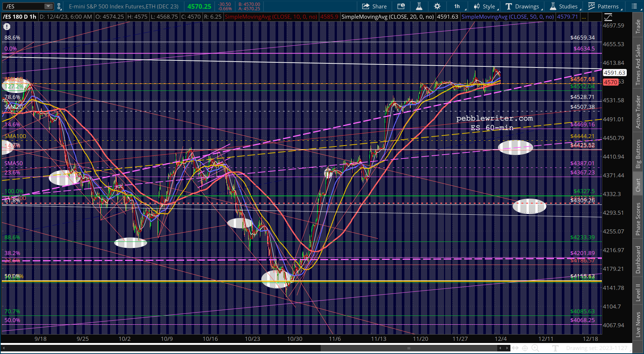Share the current chart
This screenshot has width=644, height=354.
(x=374, y=6)
